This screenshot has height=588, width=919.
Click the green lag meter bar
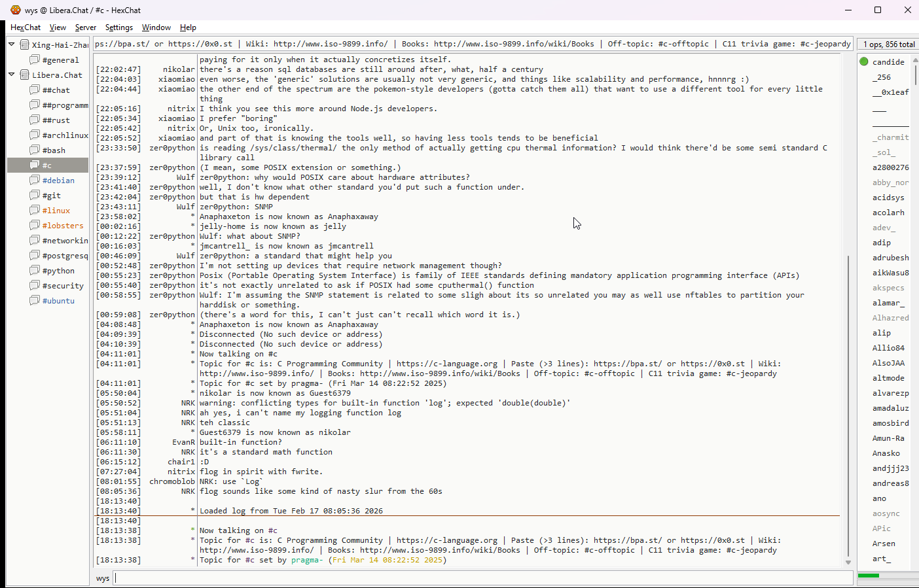click(869, 576)
